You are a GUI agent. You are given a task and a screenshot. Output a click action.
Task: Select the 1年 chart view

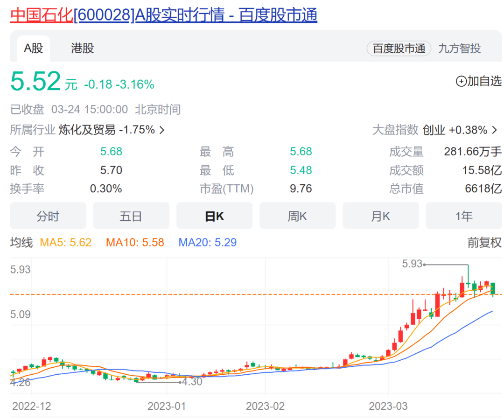(463, 216)
